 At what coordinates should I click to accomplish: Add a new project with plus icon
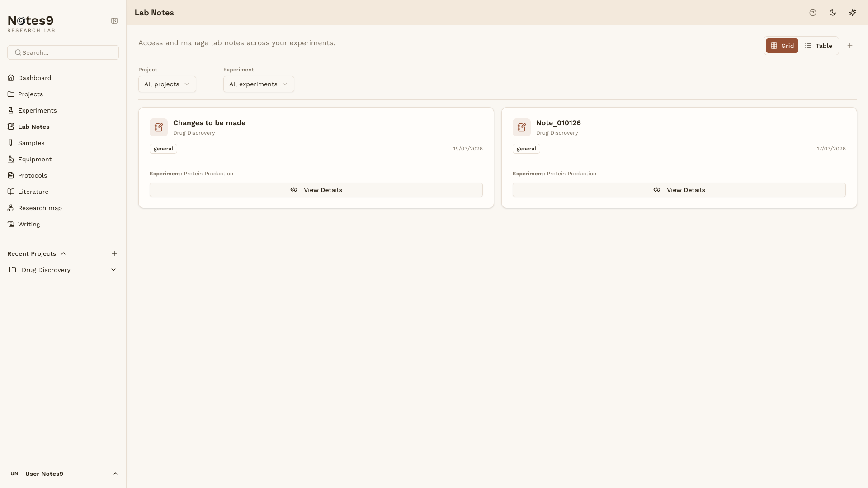tap(114, 253)
